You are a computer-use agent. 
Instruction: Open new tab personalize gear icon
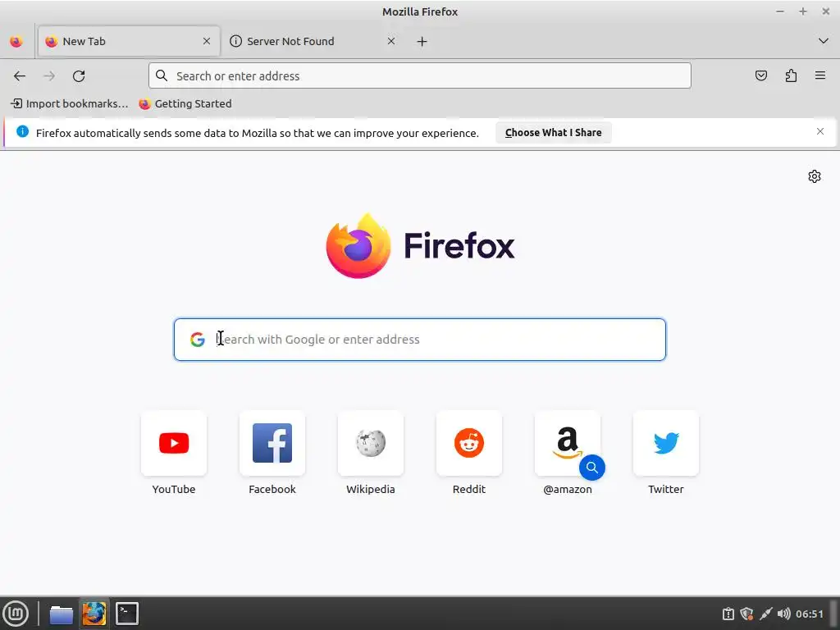pos(815,176)
